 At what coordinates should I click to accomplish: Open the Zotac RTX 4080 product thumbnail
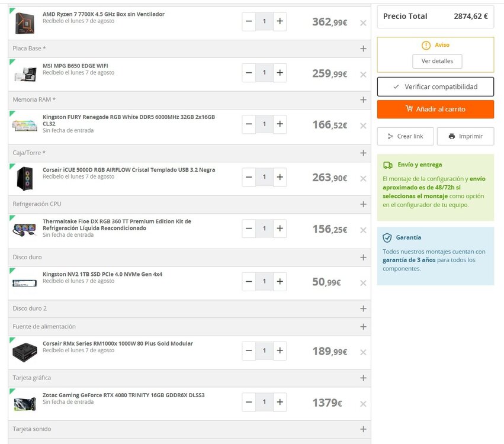[x=25, y=404]
